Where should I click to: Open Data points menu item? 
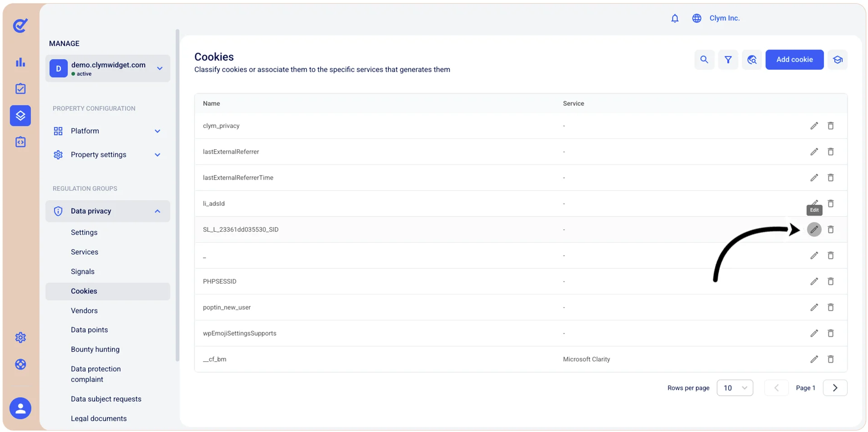coord(90,330)
